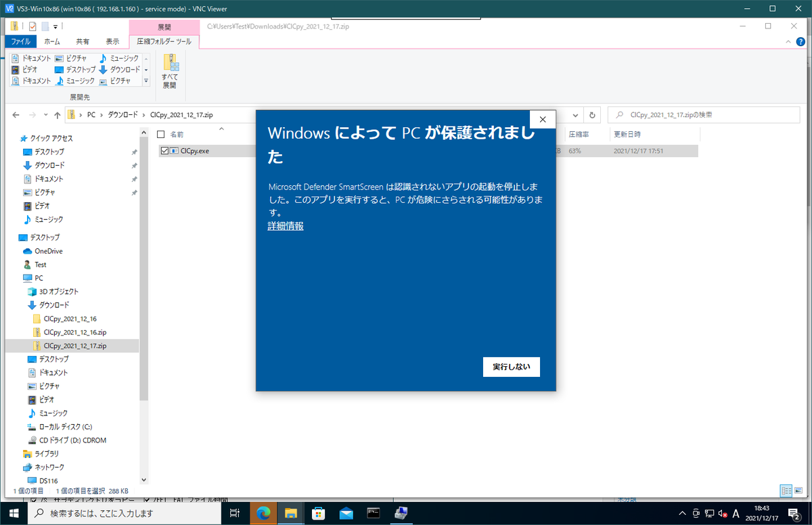812x525 pixels.
Task: Click the Properties icon in quick access toolbar
Action: pos(32,26)
